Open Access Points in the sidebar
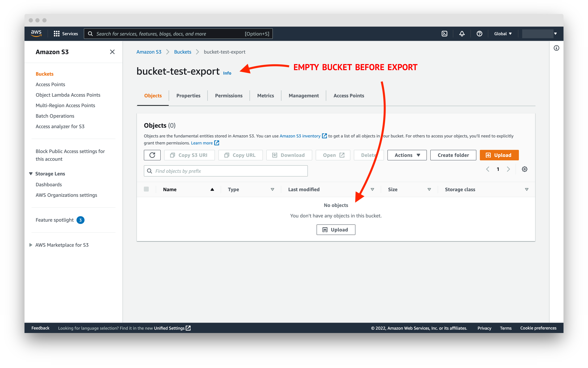This screenshot has width=588, height=368. tap(50, 84)
